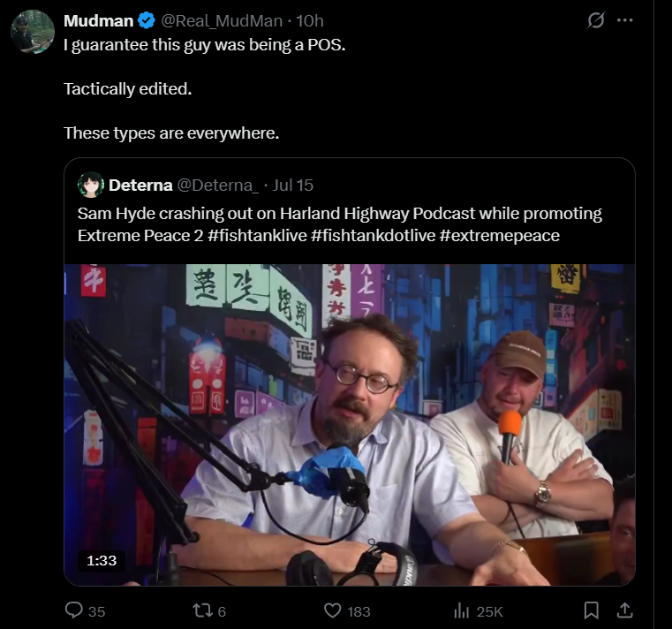
Task: Open the Deterna display name link
Action: [x=140, y=186]
